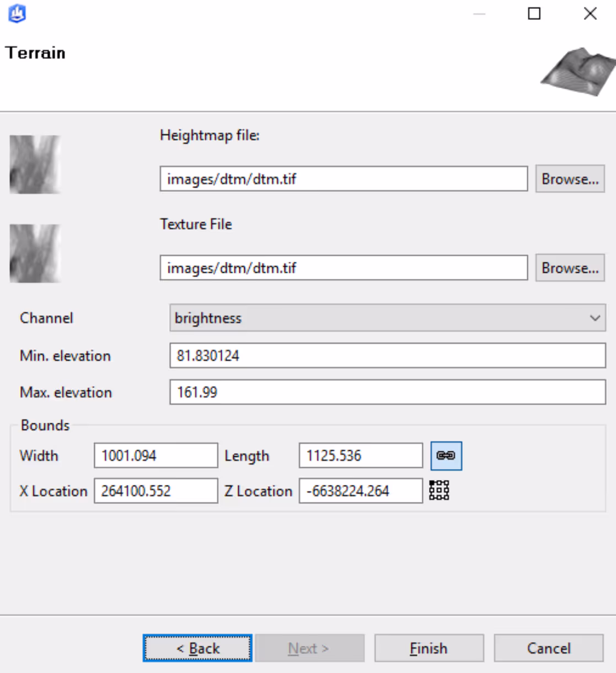This screenshot has height=673, width=616.
Task: Click the Texture File path field
Action: tap(344, 268)
